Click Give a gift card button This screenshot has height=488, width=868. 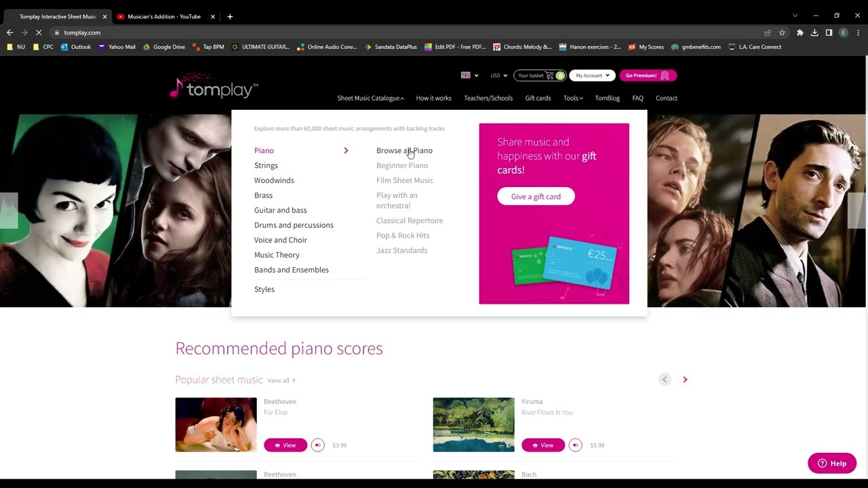536,197
